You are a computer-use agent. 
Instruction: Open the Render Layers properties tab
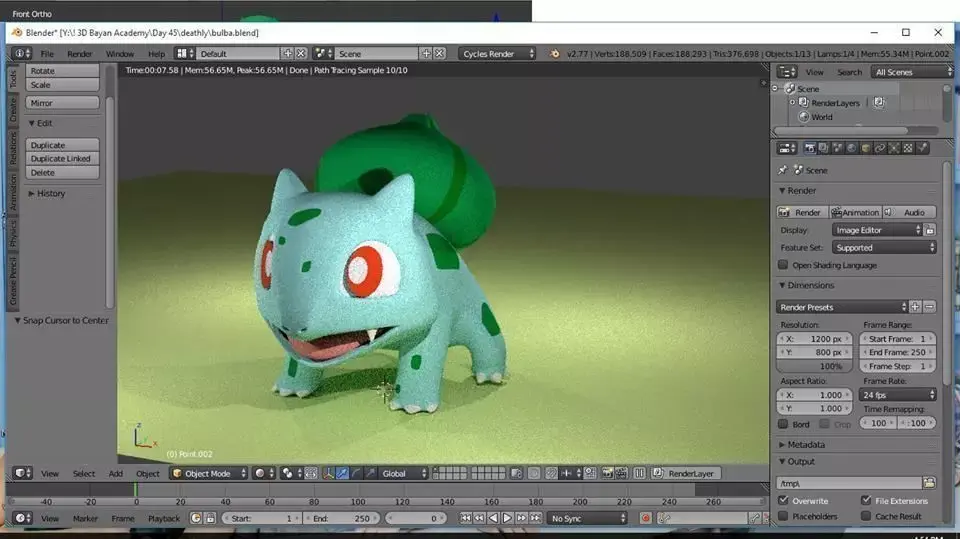[x=823, y=148]
